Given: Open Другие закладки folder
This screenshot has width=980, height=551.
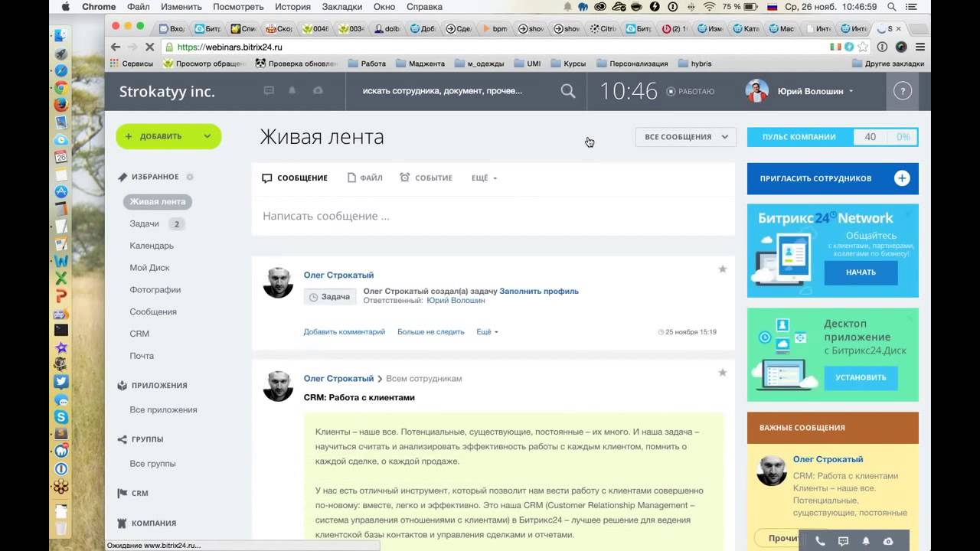Looking at the screenshot, I should click(889, 64).
